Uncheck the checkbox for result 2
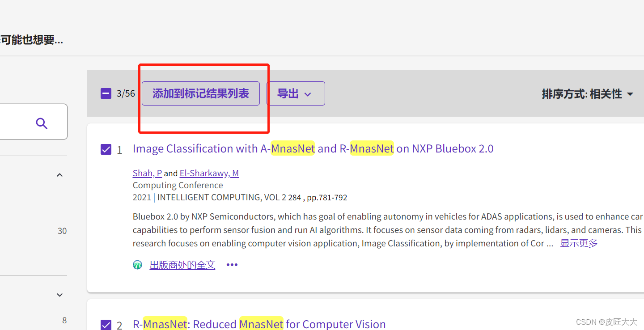 (x=106, y=324)
